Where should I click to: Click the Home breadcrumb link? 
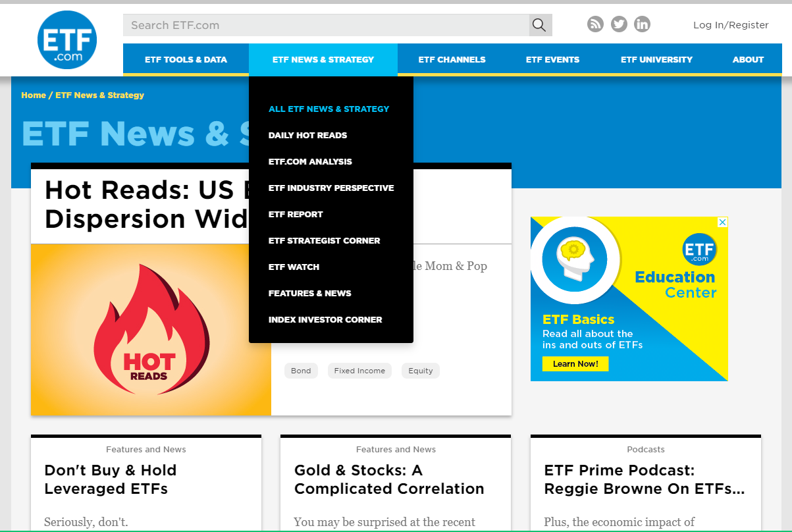[x=34, y=95]
